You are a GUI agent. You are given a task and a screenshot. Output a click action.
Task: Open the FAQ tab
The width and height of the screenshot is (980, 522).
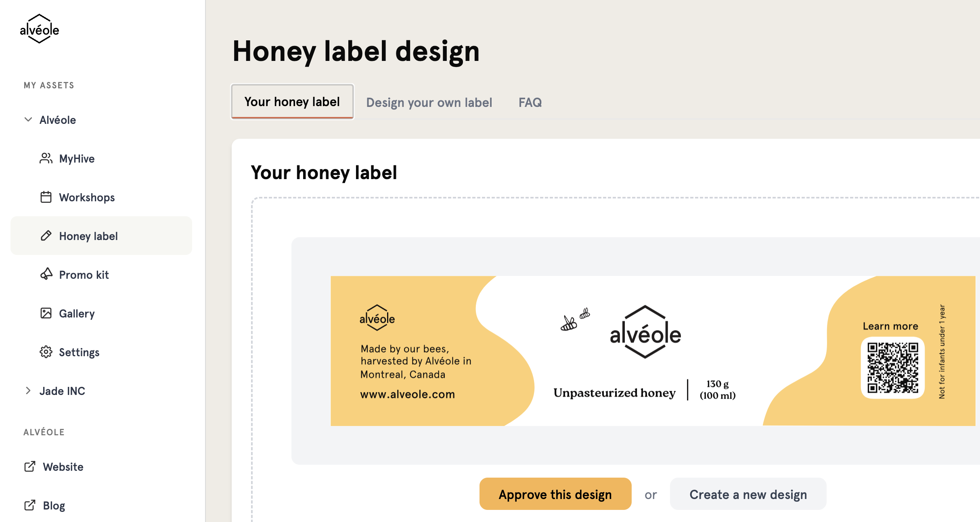point(530,102)
